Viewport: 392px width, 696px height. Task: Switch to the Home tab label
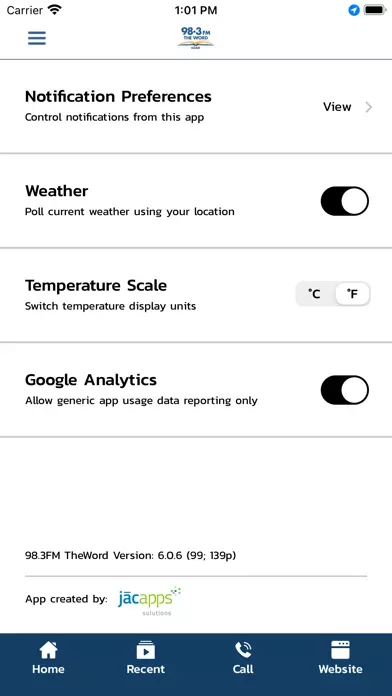pyautogui.click(x=48, y=669)
